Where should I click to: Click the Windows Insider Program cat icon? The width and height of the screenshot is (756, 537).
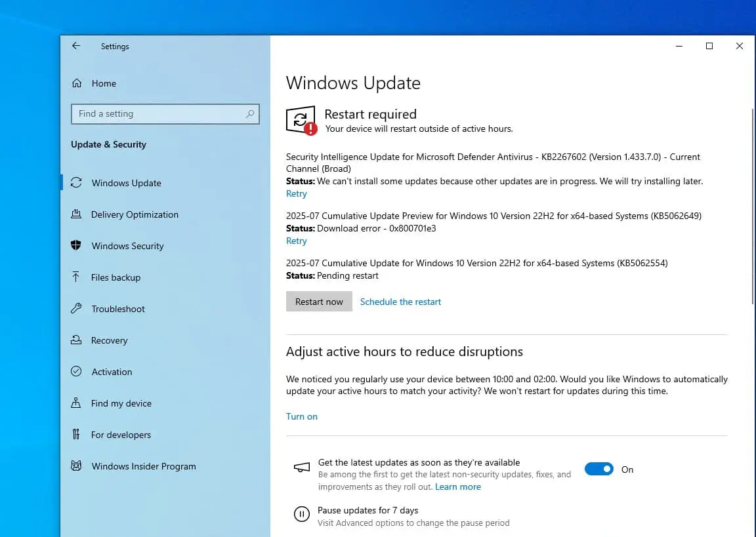tap(76, 466)
